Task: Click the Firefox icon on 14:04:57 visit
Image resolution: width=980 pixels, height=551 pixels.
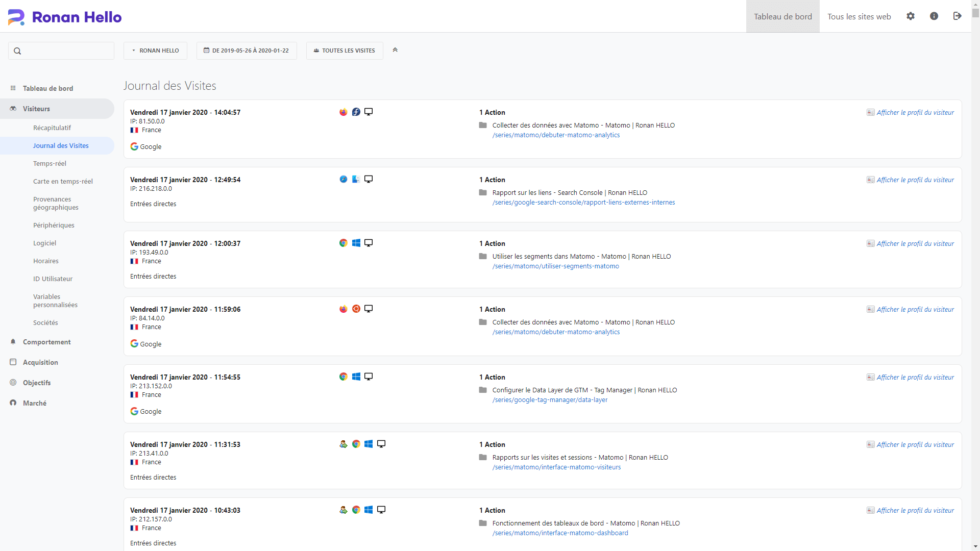Action: pos(344,112)
